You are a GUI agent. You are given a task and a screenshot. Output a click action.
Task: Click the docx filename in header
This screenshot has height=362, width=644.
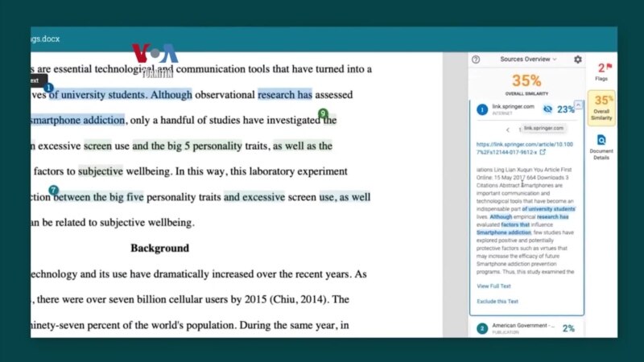coord(45,39)
